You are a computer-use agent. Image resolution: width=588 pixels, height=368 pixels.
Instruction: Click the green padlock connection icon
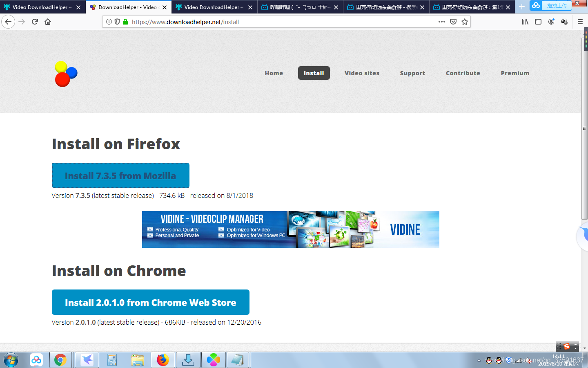(125, 22)
